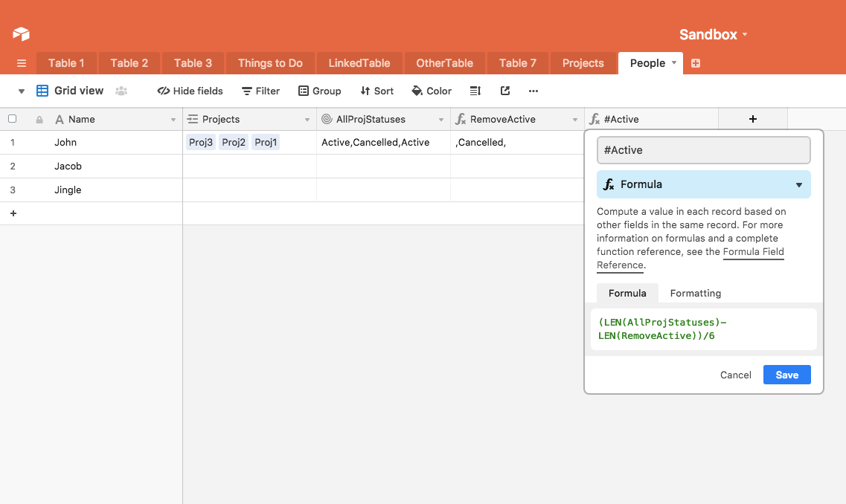Switch to the Table 3 tab
846x504 pixels.
(193, 63)
